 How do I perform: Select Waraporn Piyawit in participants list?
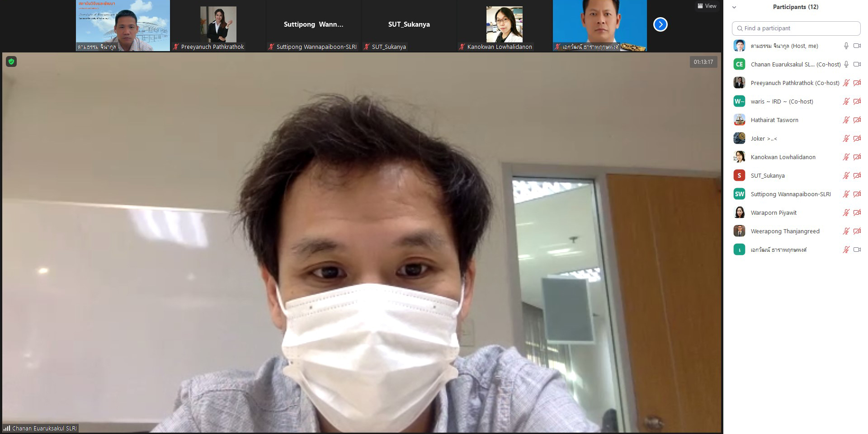[774, 212]
